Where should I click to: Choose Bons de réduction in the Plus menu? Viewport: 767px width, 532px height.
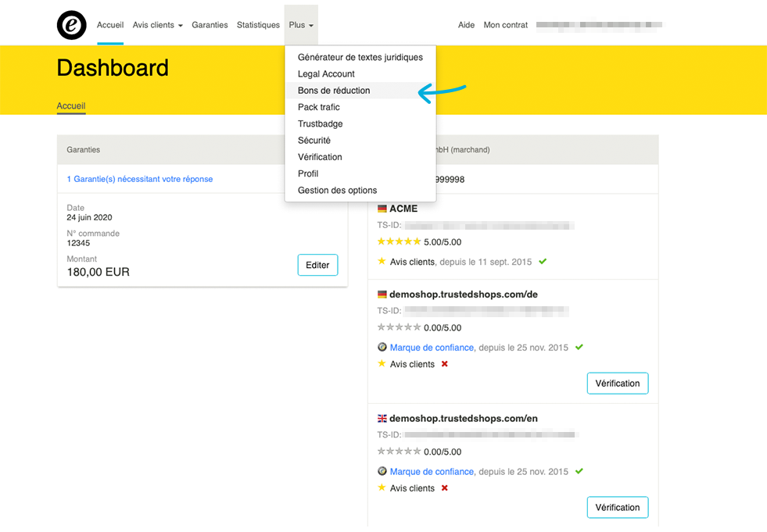[x=360, y=91]
